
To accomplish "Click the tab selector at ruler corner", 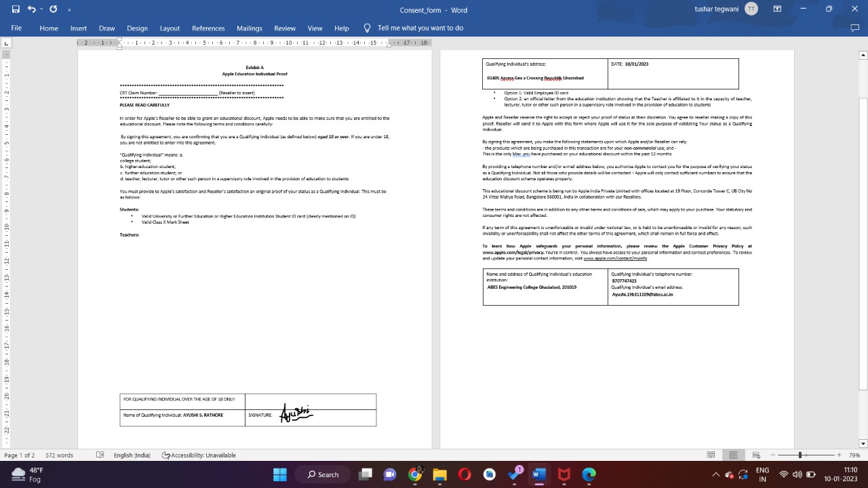I will pos(7,43).
